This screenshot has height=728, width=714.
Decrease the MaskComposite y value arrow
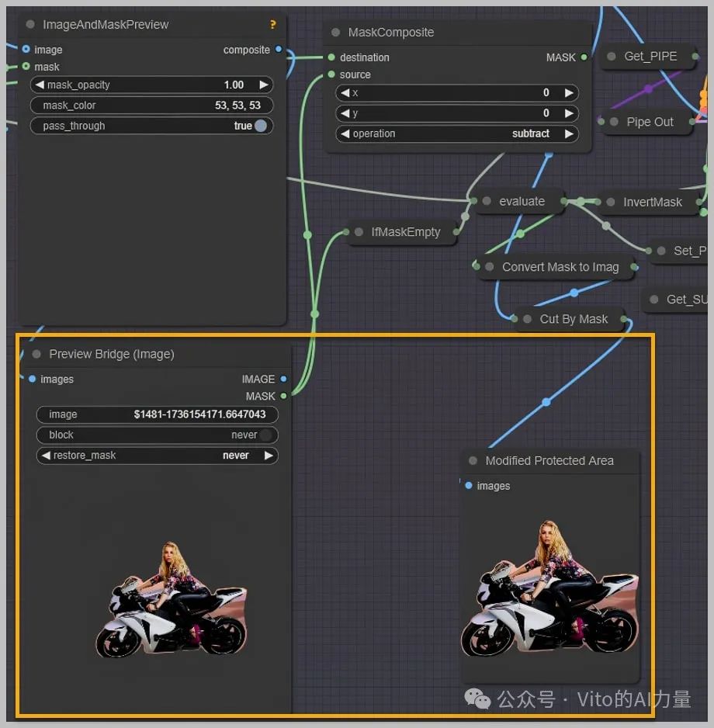point(345,113)
